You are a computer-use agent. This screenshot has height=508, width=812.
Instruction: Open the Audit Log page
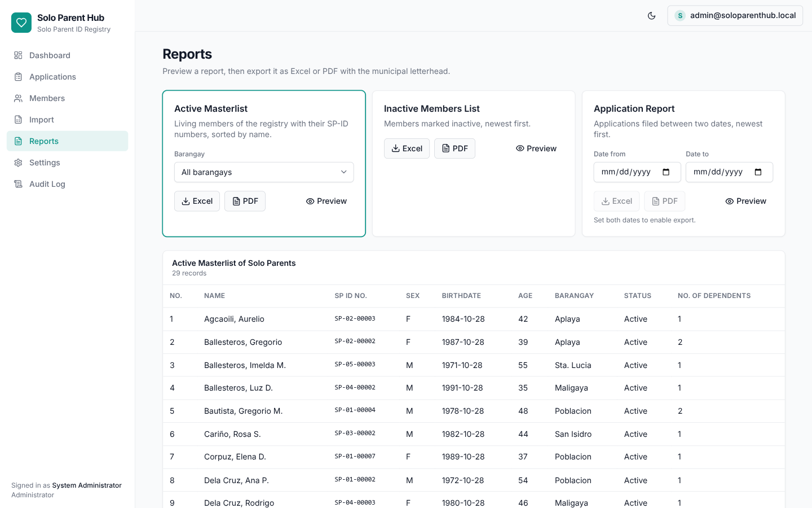[67, 184]
